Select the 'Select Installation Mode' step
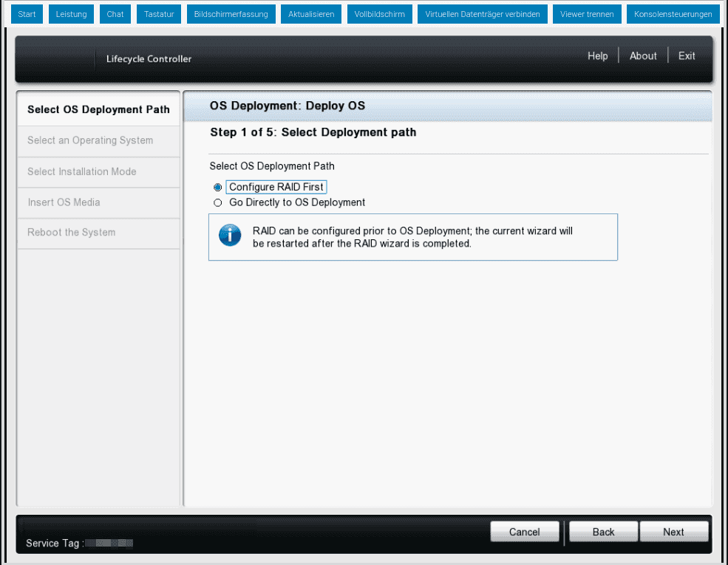Viewport: 728px width, 565px height. (x=98, y=171)
